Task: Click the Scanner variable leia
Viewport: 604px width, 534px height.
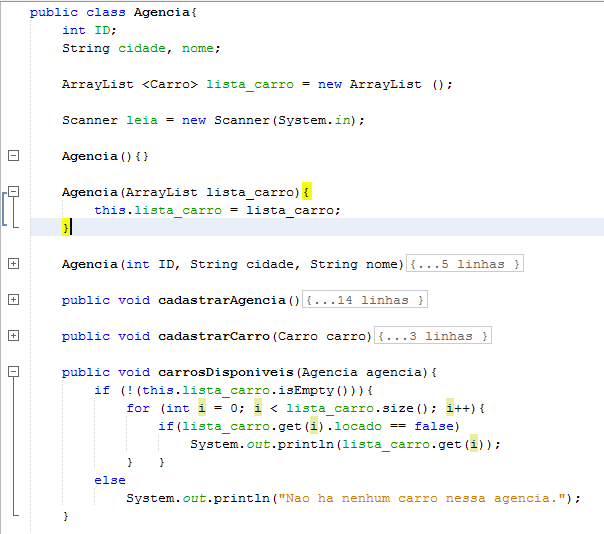Action: 142,120
